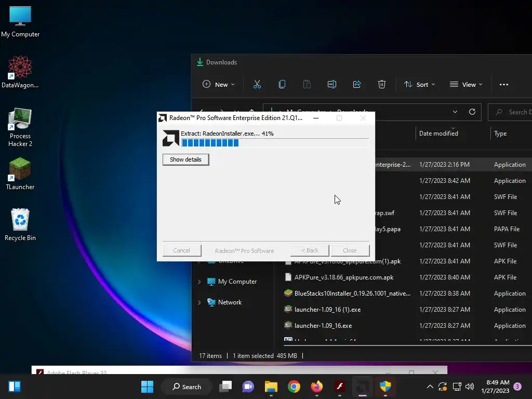Screen dimensions: 532x399
Task: Switch to AMD Radeon installer taskbar icon
Action: pyautogui.click(x=362, y=387)
